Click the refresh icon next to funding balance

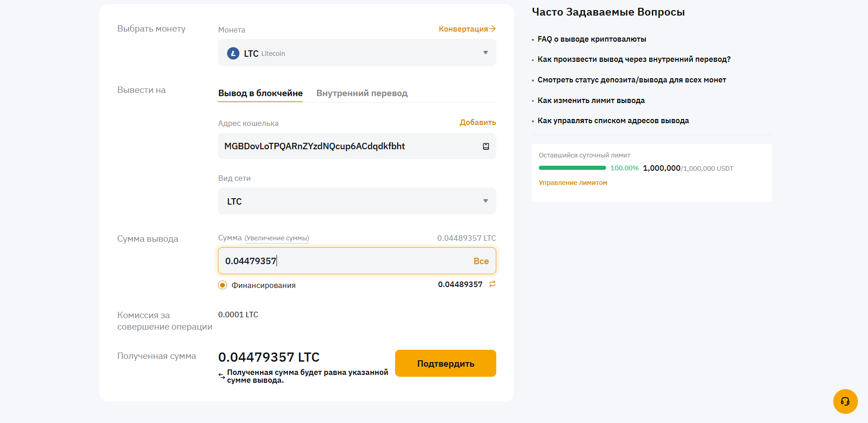coord(492,284)
